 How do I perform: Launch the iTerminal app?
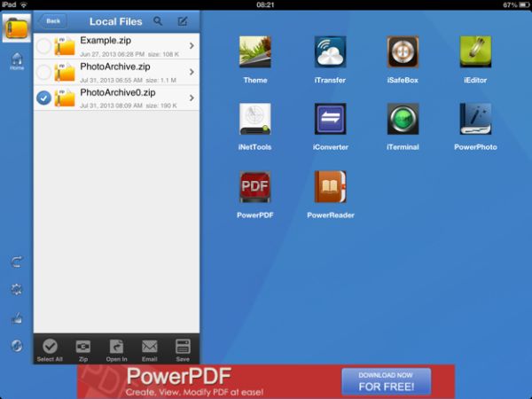coord(403,119)
